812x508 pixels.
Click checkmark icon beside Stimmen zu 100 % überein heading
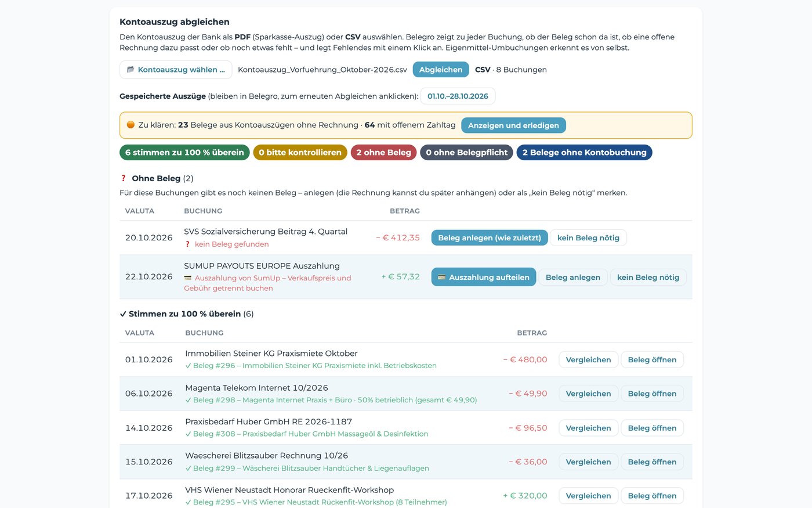tap(123, 314)
